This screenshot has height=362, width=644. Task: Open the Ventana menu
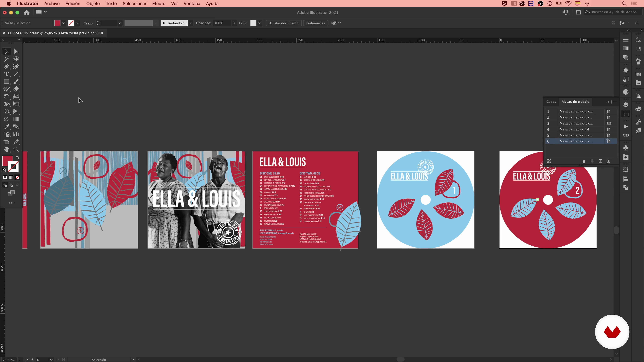pyautogui.click(x=192, y=4)
